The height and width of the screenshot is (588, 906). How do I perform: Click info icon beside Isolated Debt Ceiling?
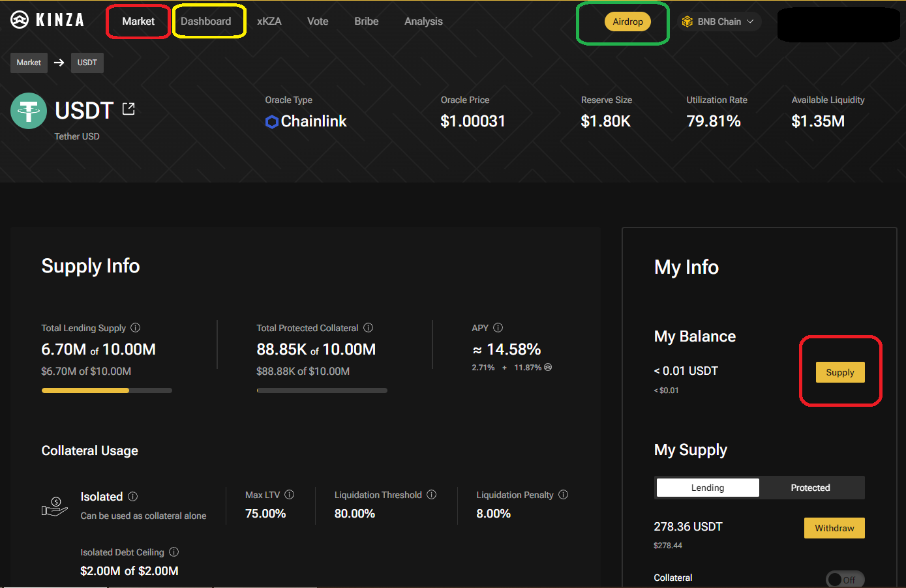174,552
